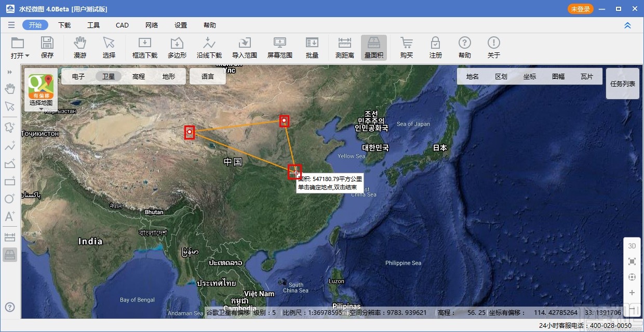The image size is (644, 332).
Task: Click the 语言 language button
Action: [208, 76]
